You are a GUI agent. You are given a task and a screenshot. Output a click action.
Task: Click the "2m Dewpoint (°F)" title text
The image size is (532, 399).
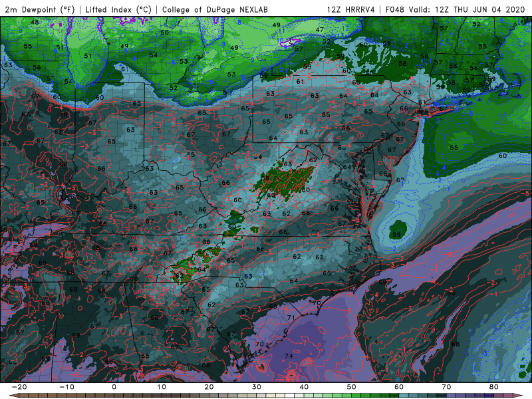pos(40,9)
